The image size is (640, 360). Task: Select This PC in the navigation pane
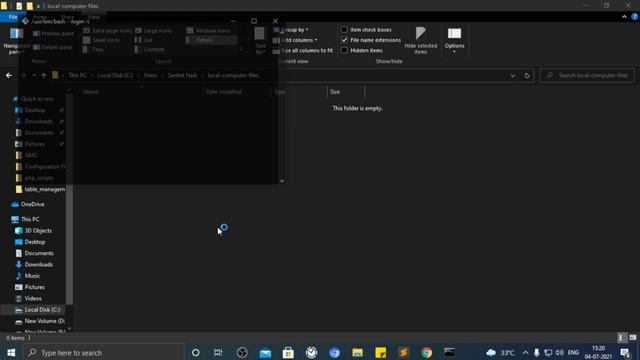(25, 219)
